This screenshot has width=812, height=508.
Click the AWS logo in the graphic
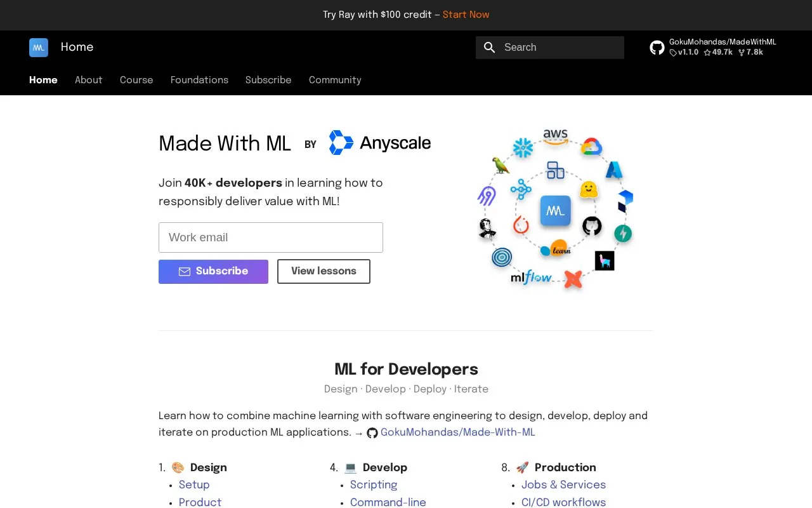click(x=555, y=136)
